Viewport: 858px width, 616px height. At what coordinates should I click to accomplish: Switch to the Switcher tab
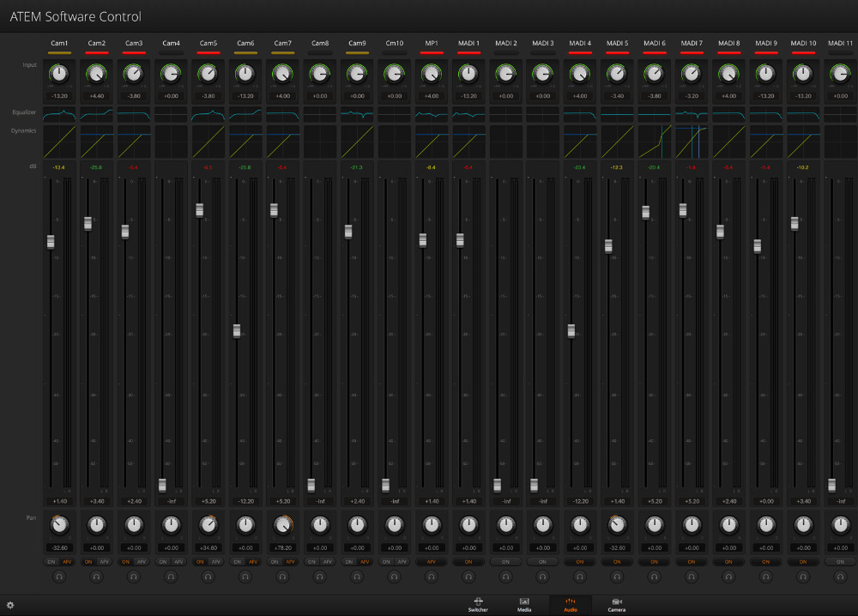pyautogui.click(x=478, y=605)
